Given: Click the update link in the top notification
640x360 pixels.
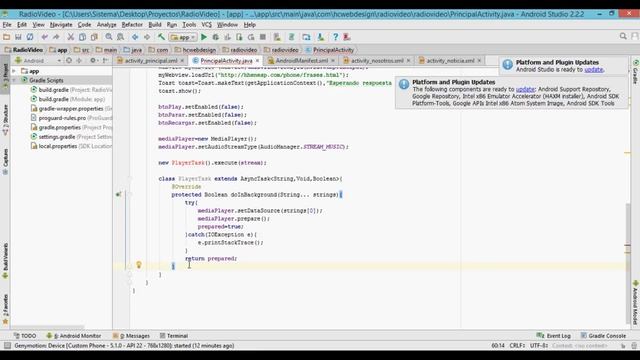Looking at the screenshot, I should tap(593, 70).
